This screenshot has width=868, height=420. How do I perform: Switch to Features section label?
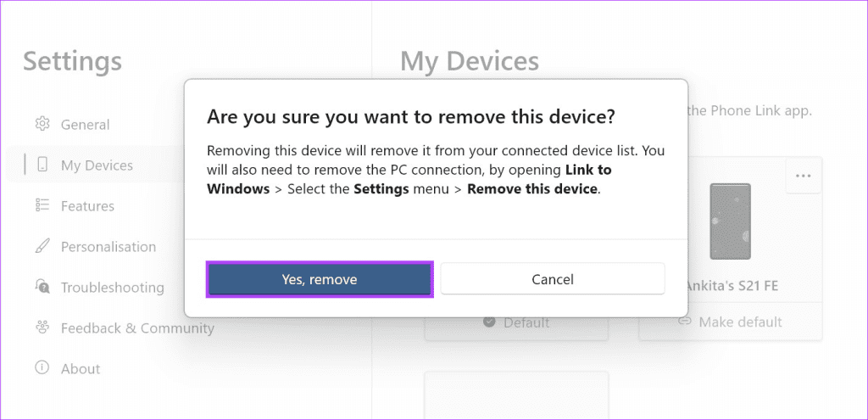pos(87,206)
